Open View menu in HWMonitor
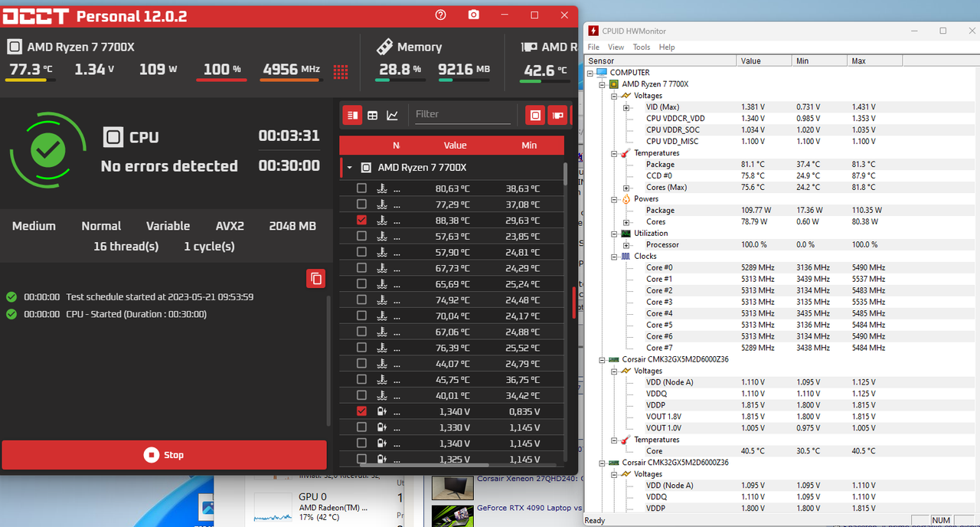Image resolution: width=980 pixels, height=527 pixels. (616, 47)
